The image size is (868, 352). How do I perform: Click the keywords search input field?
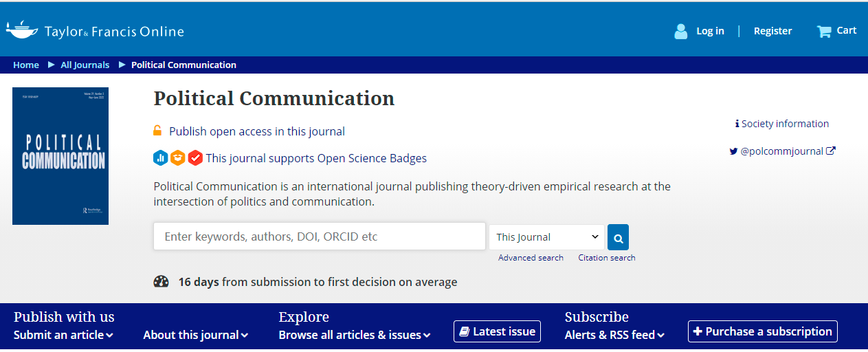pos(320,236)
